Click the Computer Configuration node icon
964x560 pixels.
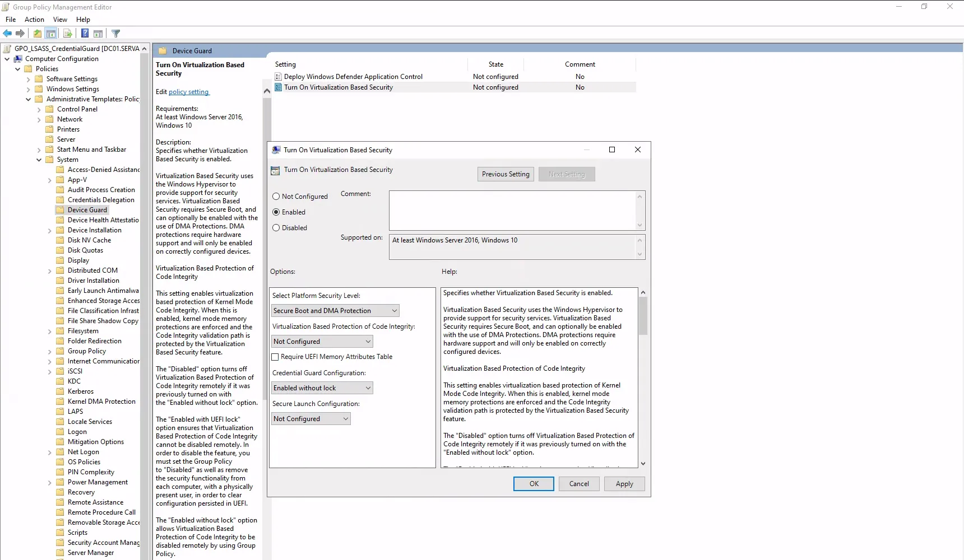(x=18, y=59)
